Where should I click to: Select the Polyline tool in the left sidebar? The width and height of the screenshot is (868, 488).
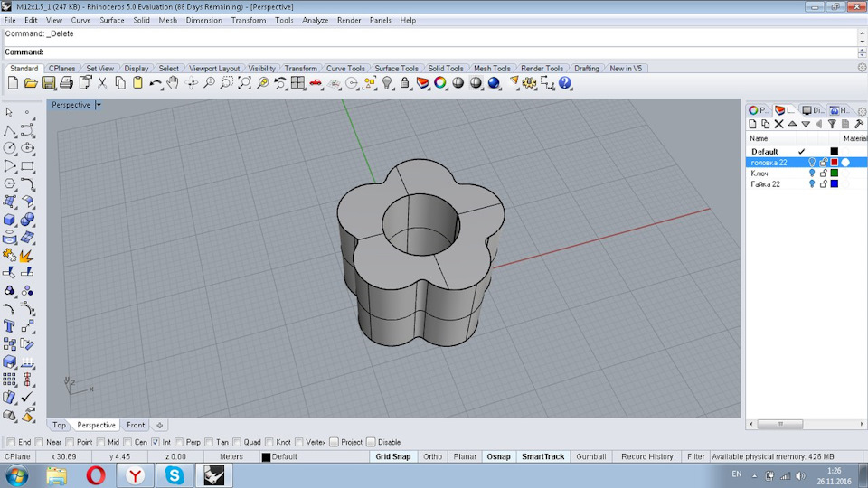[9, 130]
